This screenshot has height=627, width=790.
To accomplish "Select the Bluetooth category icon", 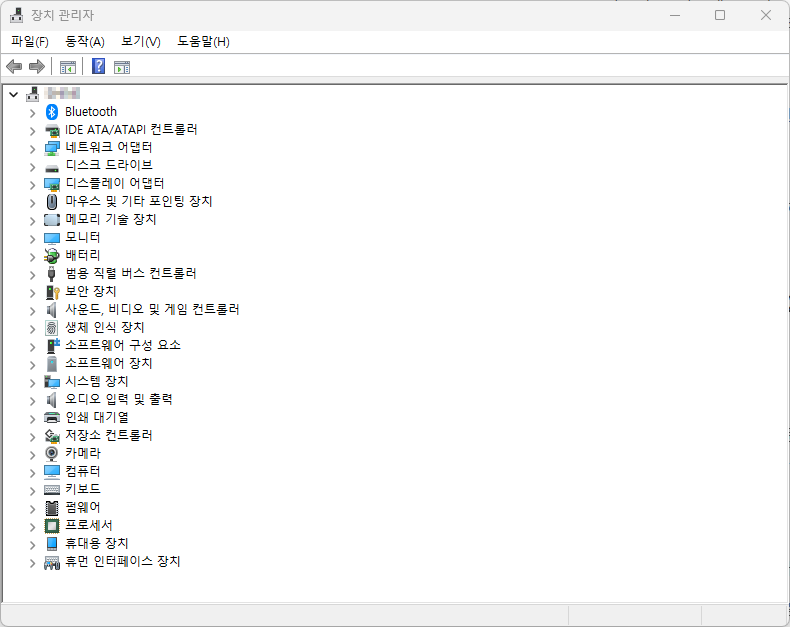I will [x=51, y=111].
